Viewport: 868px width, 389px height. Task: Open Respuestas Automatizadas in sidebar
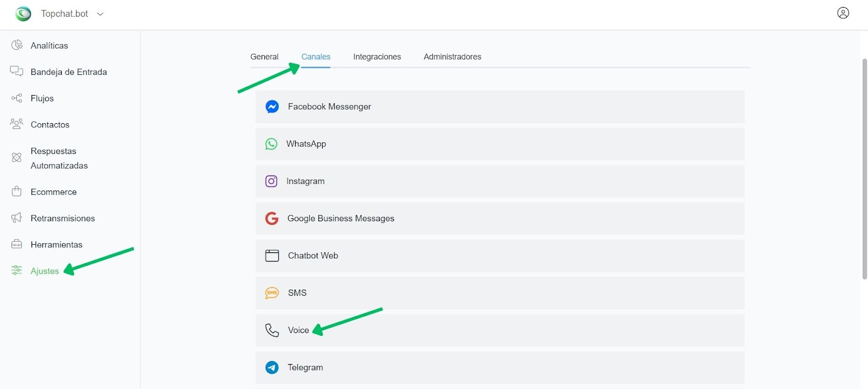pos(59,158)
